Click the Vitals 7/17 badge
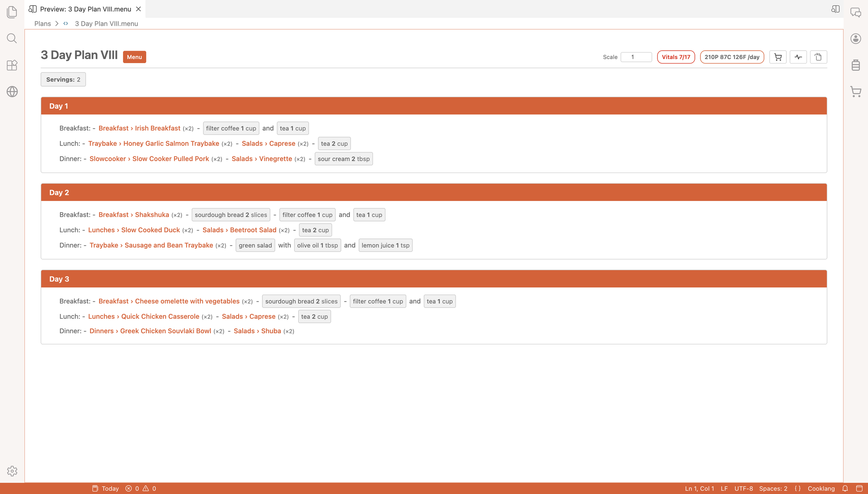This screenshot has width=868, height=494. pos(676,57)
